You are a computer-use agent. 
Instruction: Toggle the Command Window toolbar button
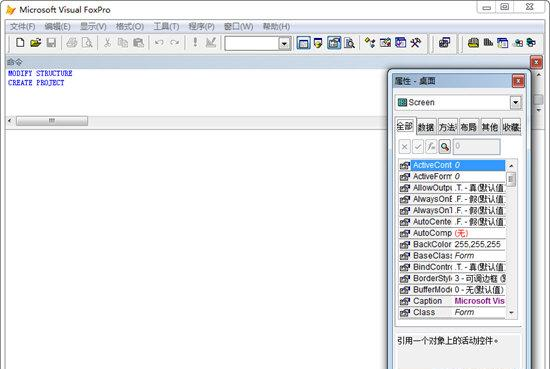[x=303, y=43]
